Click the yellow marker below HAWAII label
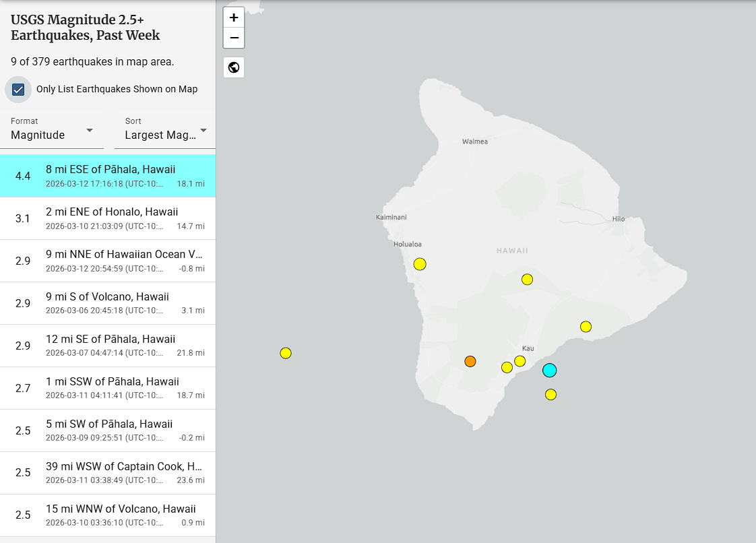This screenshot has width=756, height=543. (527, 280)
